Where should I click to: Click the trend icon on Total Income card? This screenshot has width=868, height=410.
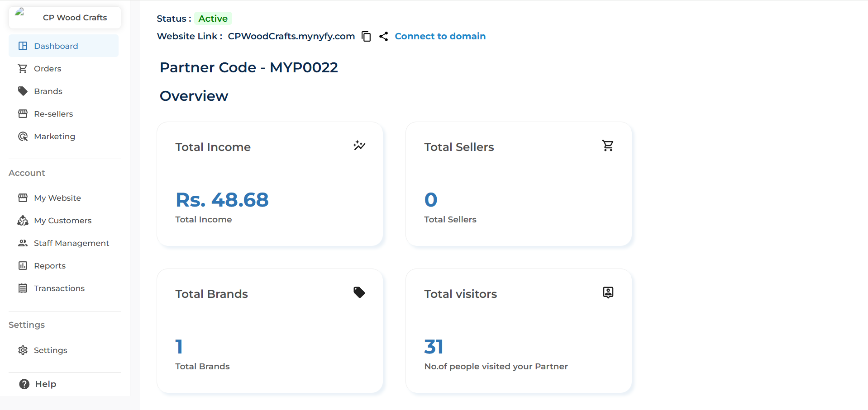click(359, 145)
